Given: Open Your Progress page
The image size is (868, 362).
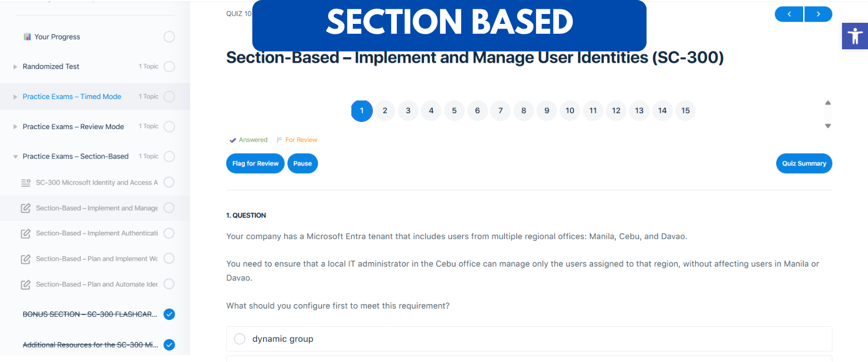Looking at the screenshot, I should [57, 37].
